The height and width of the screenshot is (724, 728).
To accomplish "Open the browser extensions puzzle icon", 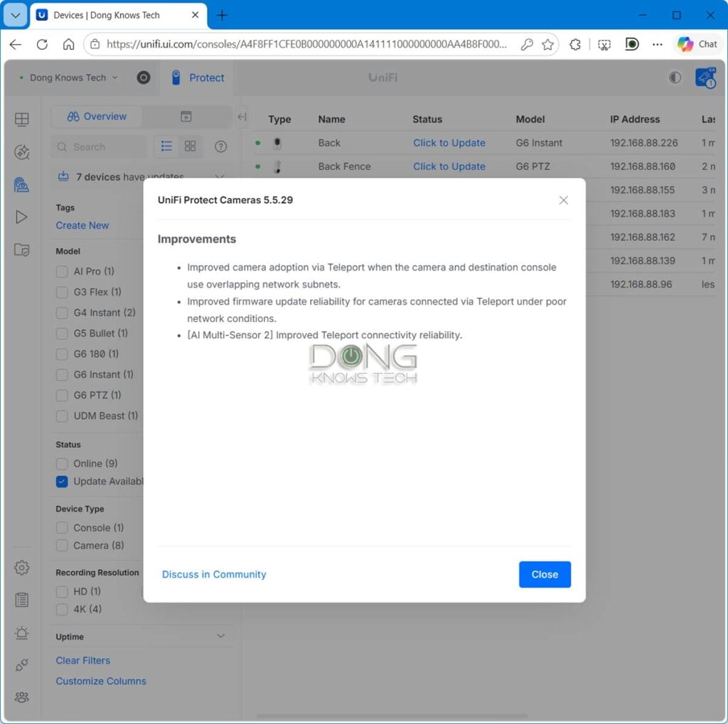I will click(575, 44).
